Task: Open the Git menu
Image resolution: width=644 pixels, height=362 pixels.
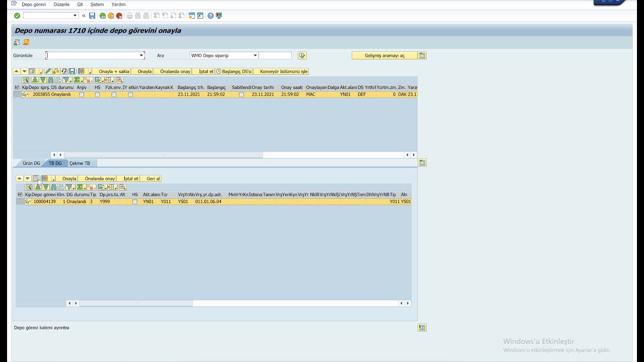Action: [80, 5]
